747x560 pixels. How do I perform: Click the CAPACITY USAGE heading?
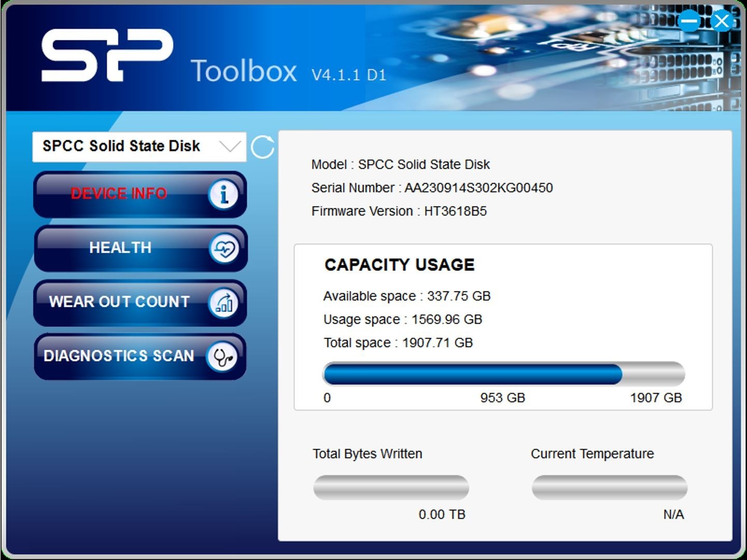pyautogui.click(x=399, y=265)
